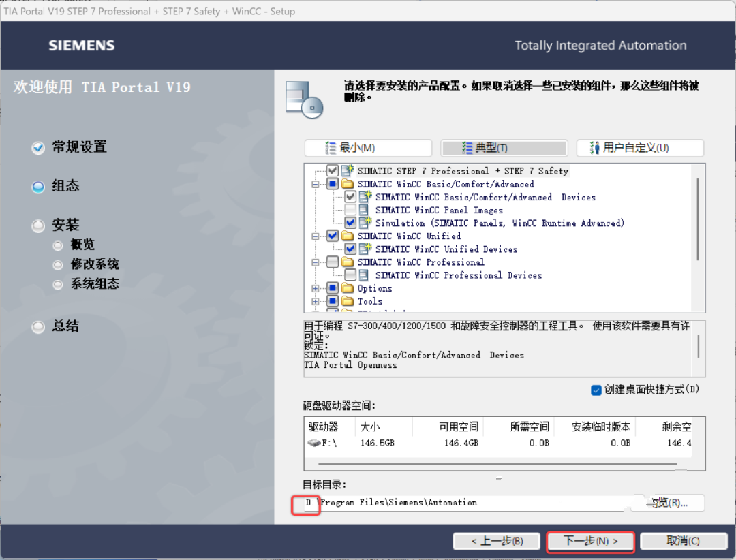Click the disk table horizontal scrollbar
The height and width of the screenshot is (560, 736).
[x=497, y=464]
